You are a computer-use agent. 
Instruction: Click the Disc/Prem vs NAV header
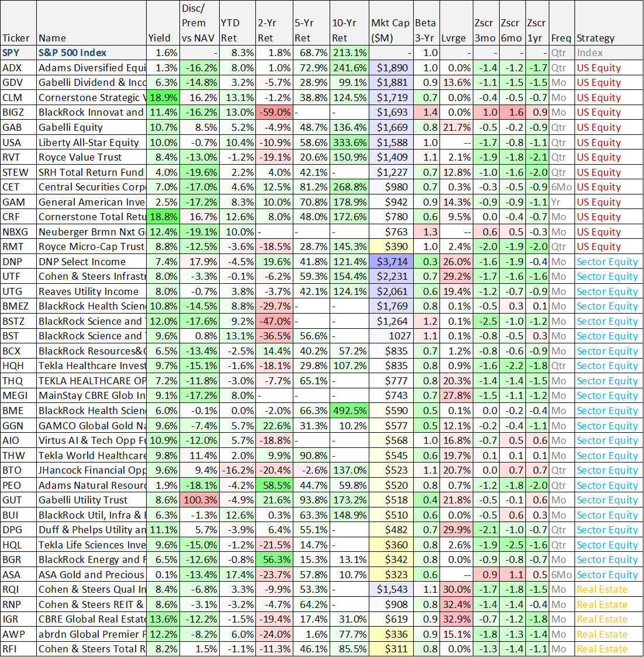click(199, 23)
